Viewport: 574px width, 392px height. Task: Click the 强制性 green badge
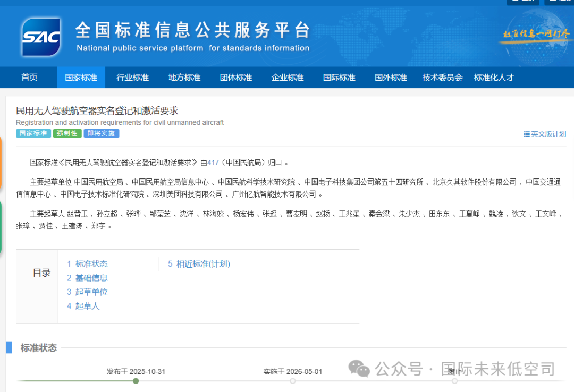point(66,133)
